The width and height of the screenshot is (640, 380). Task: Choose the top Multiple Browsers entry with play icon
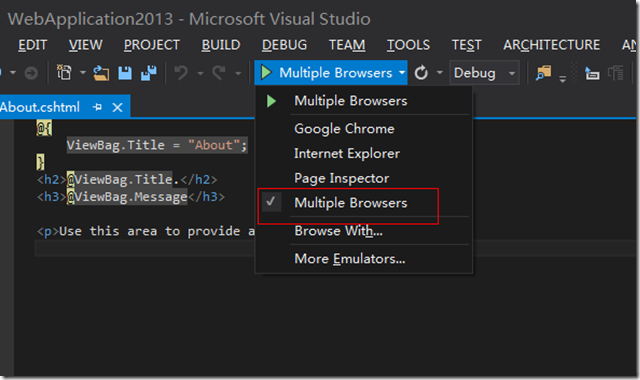point(364,101)
